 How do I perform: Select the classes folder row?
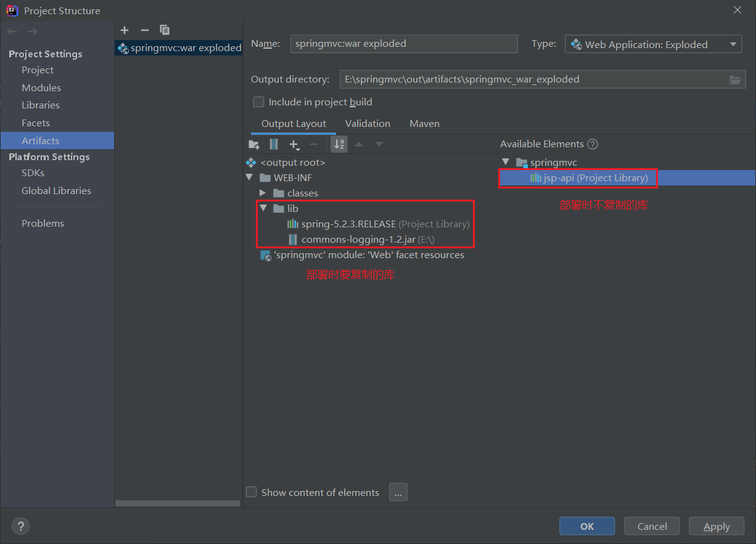tap(295, 193)
